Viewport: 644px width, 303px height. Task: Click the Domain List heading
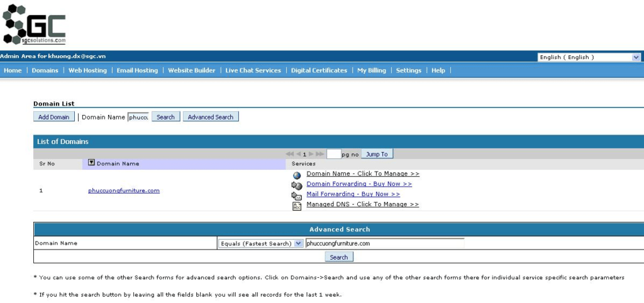tap(54, 104)
